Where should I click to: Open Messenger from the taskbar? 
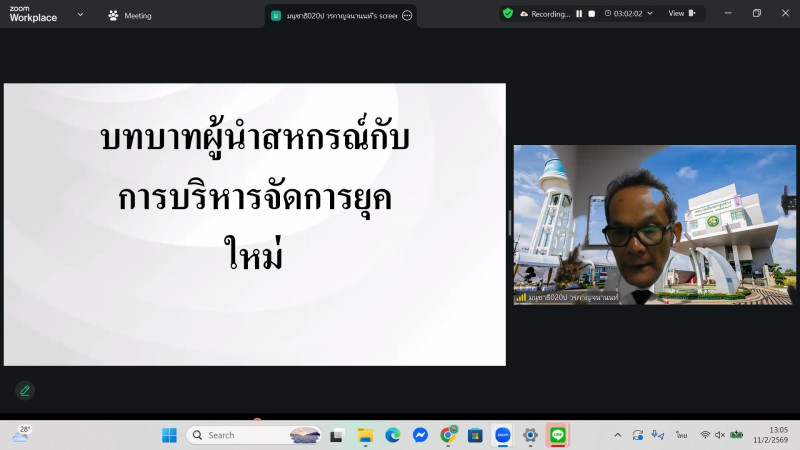coord(421,435)
